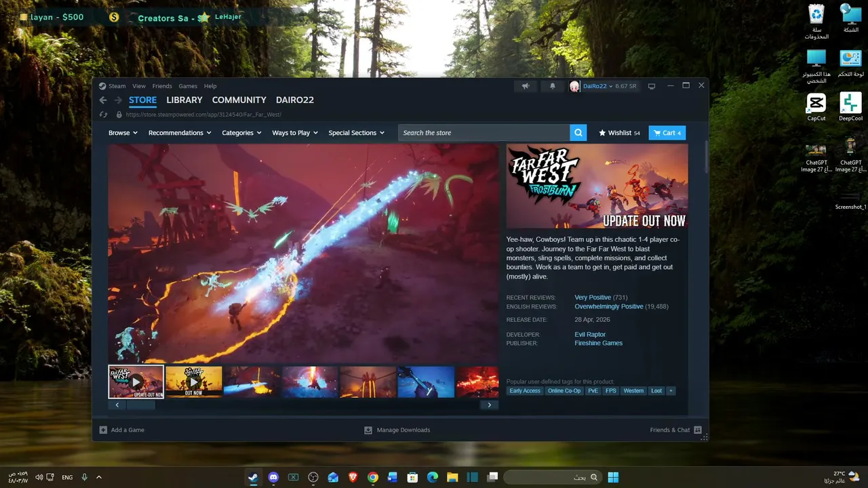Play the Update Out Now trailer thumbnail

pyautogui.click(x=136, y=382)
